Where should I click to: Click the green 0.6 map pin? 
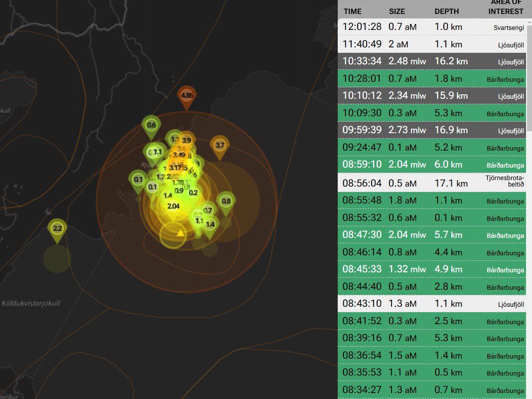(151, 125)
